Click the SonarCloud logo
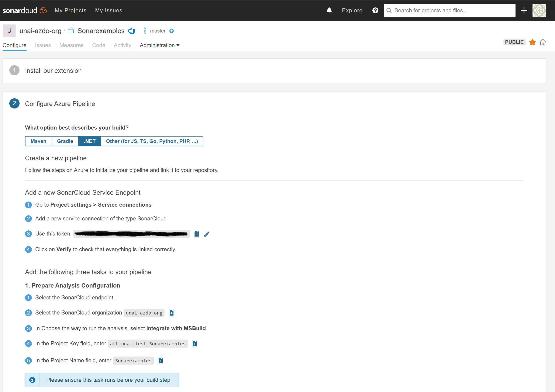 pos(25,10)
